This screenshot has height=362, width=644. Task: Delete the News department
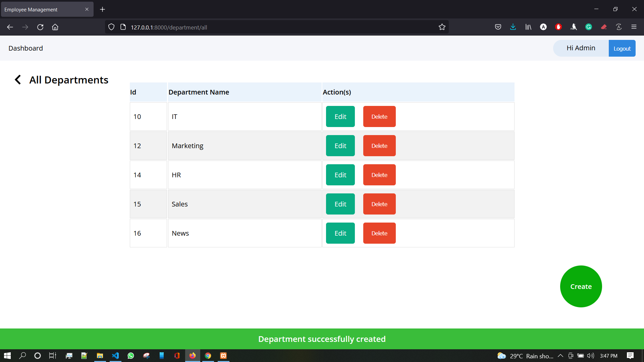[x=379, y=233]
